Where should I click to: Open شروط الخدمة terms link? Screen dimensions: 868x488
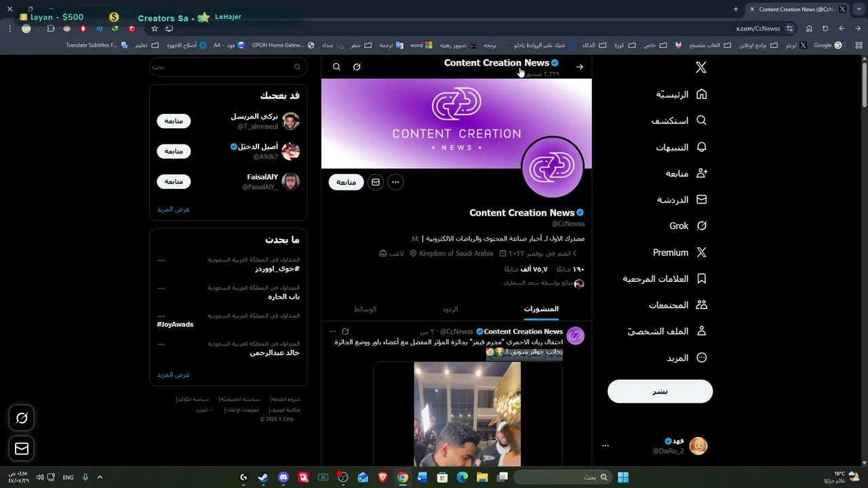(285, 400)
